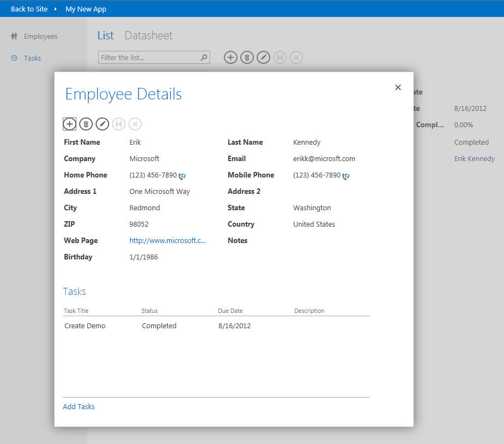Select the Create Demo task row

click(85, 325)
